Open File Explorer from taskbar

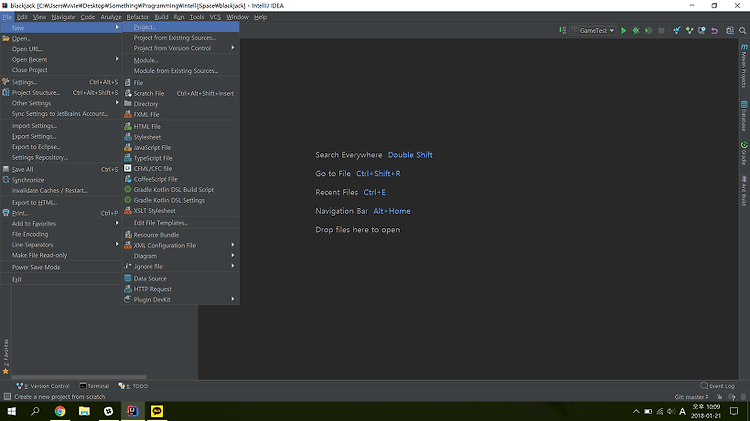(84, 411)
